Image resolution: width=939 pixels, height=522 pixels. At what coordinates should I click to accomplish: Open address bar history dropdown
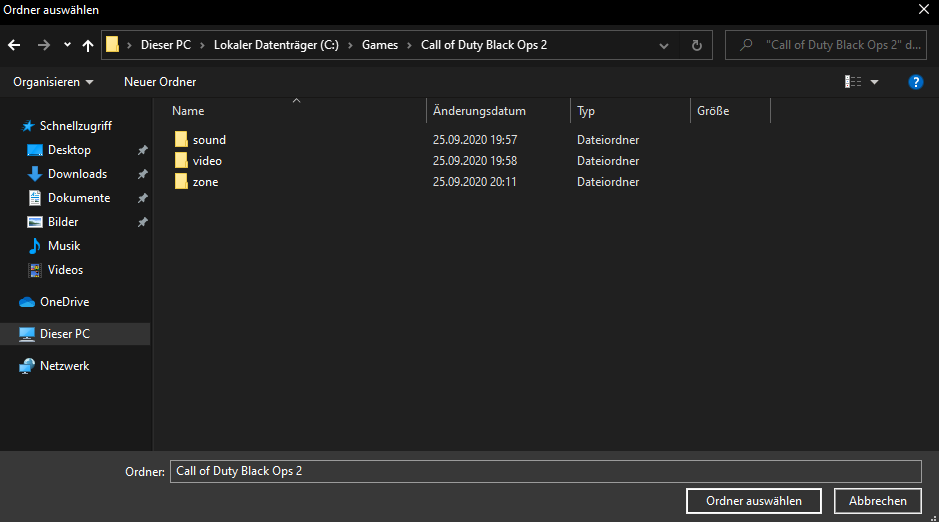[x=664, y=45]
